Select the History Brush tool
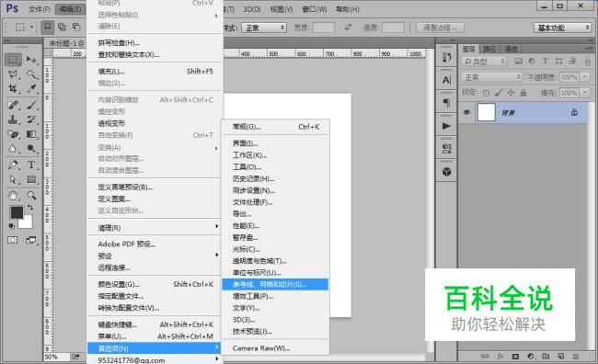598x364 pixels. [31, 119]
